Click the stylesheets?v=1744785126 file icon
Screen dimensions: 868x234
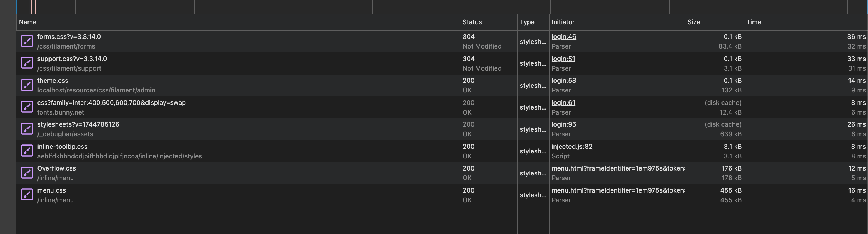point(27,129)
